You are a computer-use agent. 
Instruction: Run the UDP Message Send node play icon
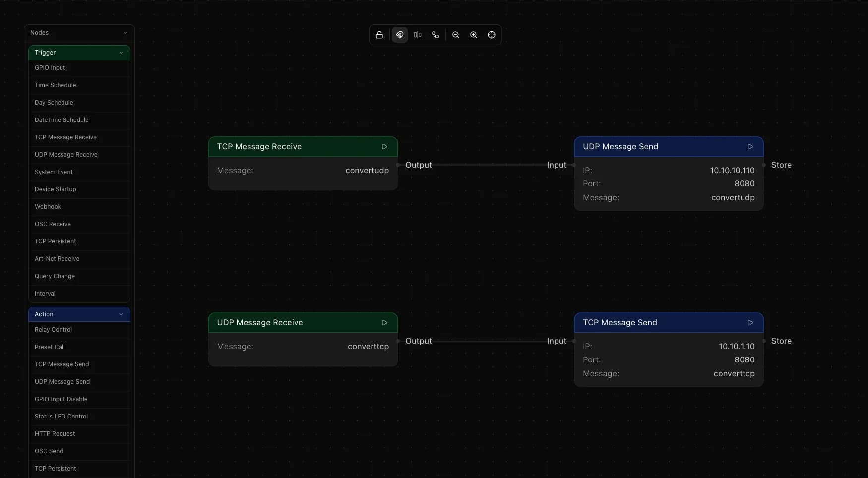[750, 147]
